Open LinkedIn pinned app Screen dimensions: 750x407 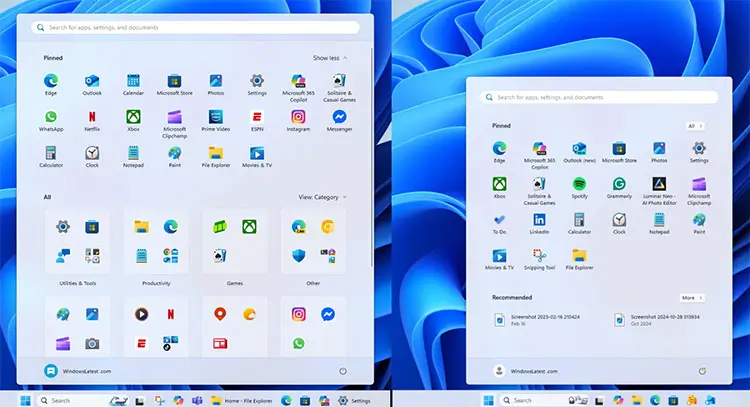click(x=539, y=223)
